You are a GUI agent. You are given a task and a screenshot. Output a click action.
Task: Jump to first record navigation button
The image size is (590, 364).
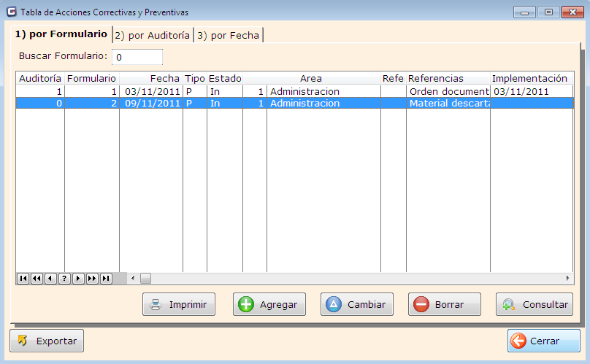[23, 278]
